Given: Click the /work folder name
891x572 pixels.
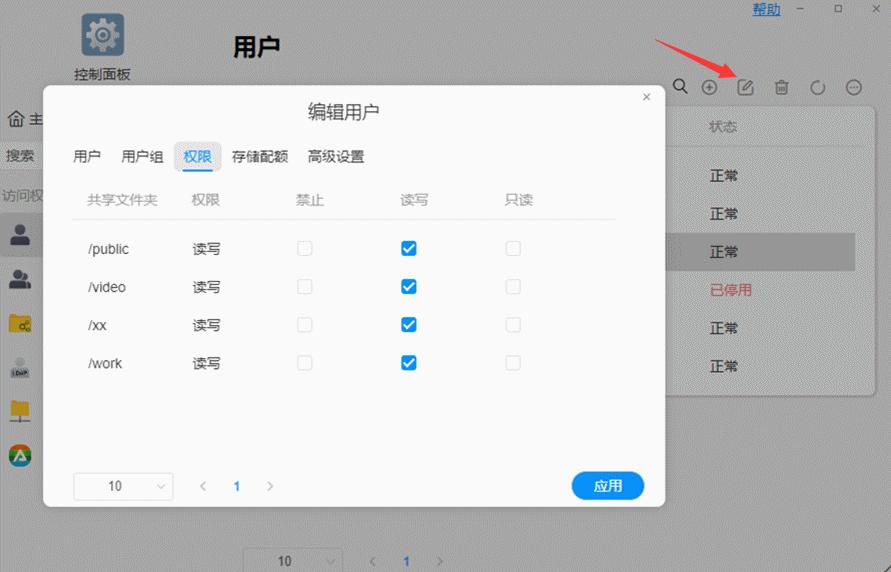Looking at the screenshot, I should [105, 363].
